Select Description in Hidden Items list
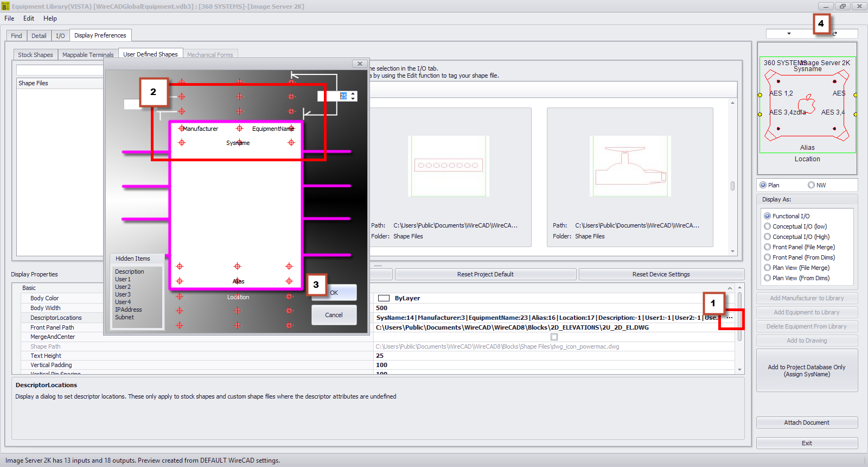Screen dimensions: 868x467 [x=130, y=272]
